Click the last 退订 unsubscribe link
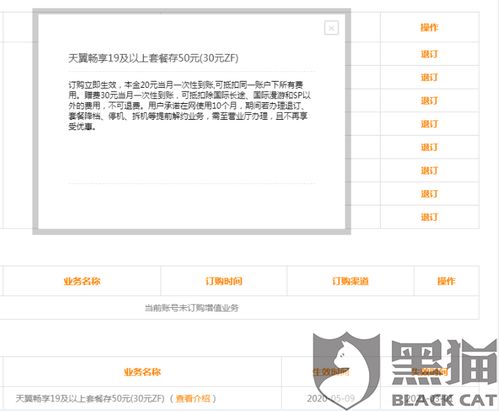 (x=429, y=217)
